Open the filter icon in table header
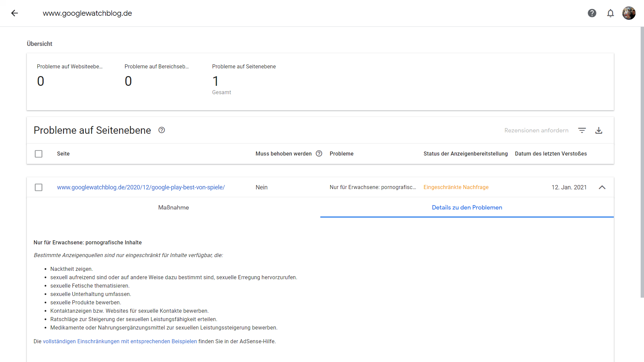Screen dimensions: 644x362 582,130
